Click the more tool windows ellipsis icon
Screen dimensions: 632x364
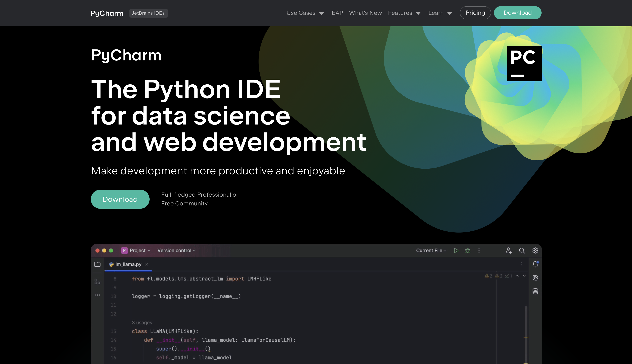[x=97, y=295]
